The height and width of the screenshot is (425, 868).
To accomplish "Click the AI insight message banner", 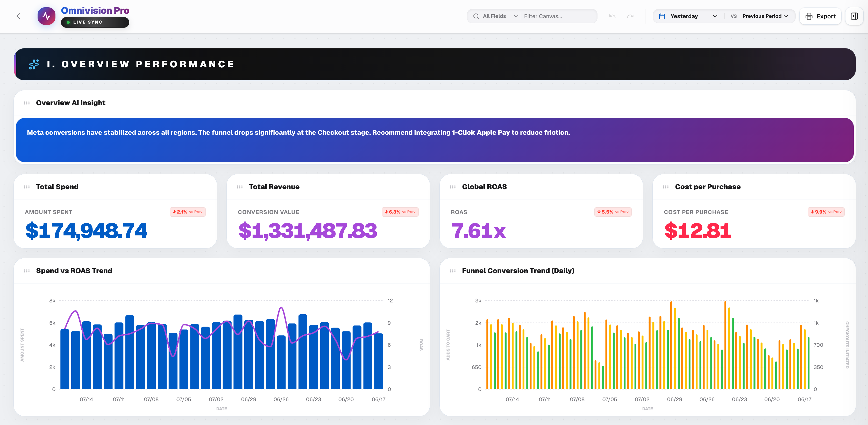I will coord(435,140).
